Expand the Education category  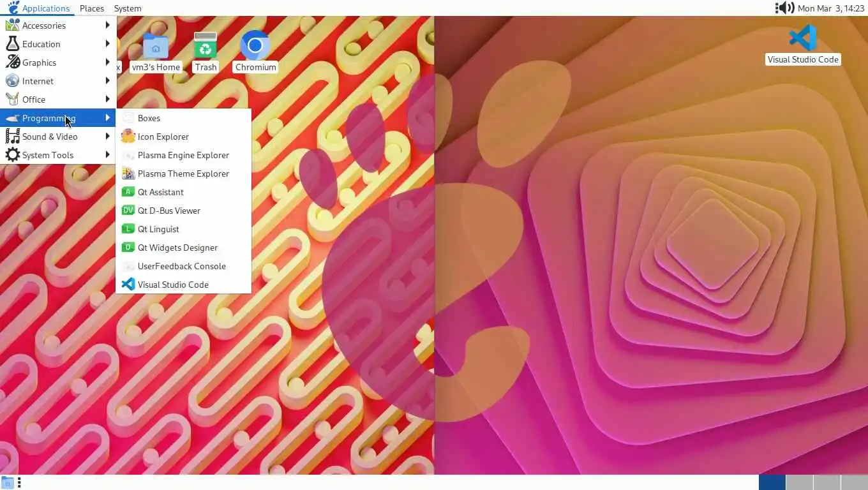57,44
